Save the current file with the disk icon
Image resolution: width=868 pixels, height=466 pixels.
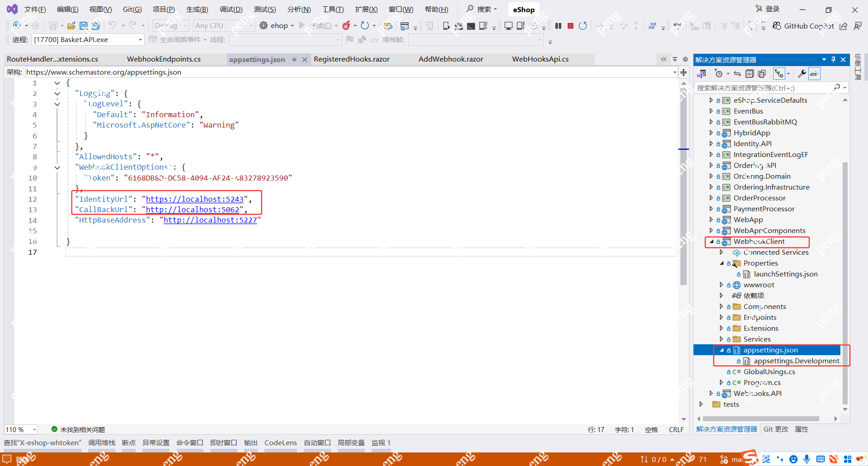click(84, 26)
